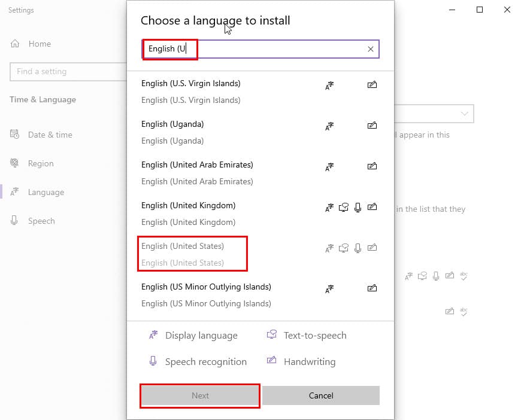521x420 pixels.
Task: Open Speech settings in sidebar
Action: (x=41, y=221)
